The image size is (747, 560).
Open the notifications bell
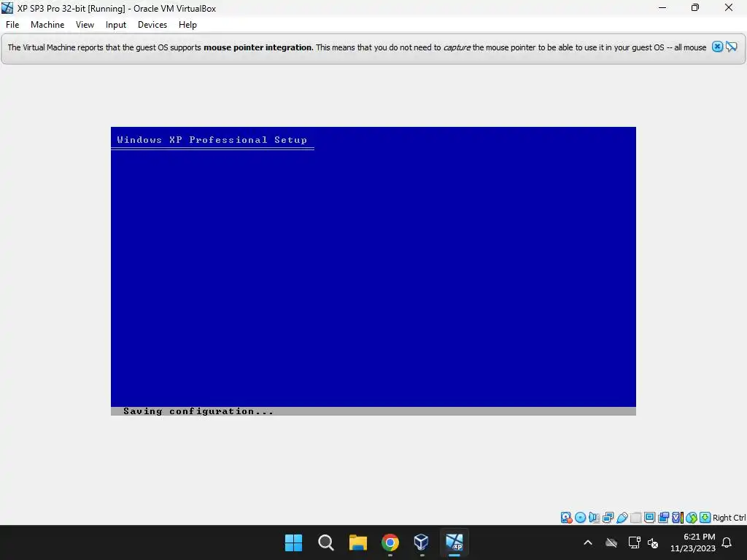pyautogui.click(x=727, y=542)
